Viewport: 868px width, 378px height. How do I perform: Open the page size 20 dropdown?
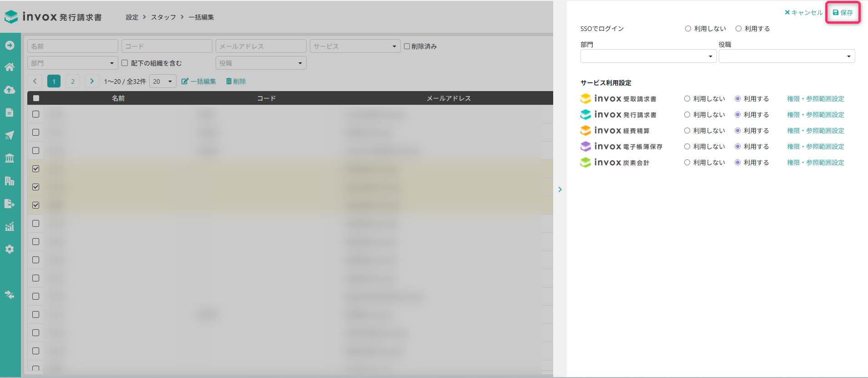[163, 82]
